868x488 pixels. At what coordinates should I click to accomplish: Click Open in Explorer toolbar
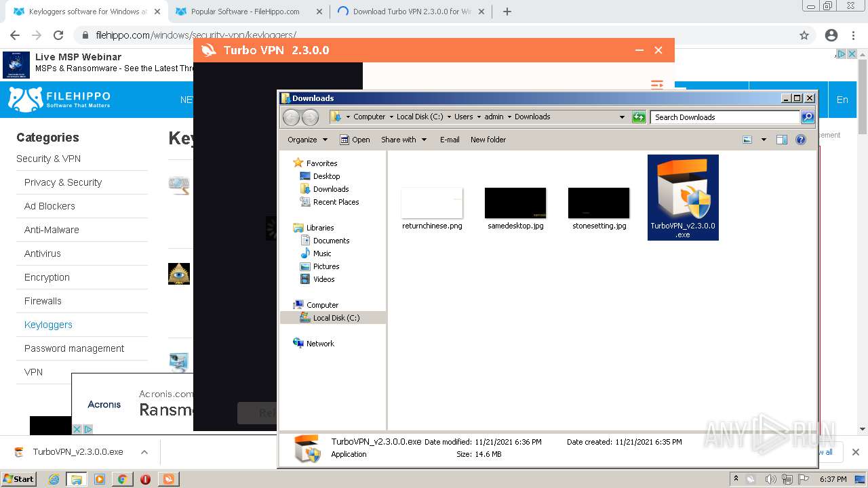tap(355, 140)
